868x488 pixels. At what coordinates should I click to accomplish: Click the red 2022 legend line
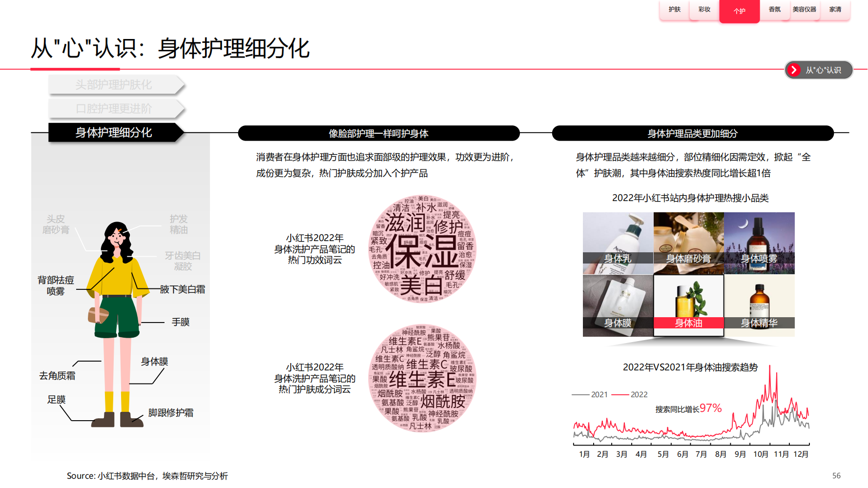(x=620, y=394)
